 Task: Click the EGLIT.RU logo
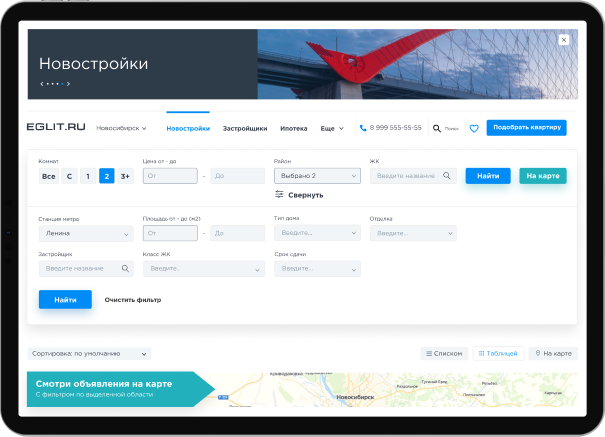56,128
